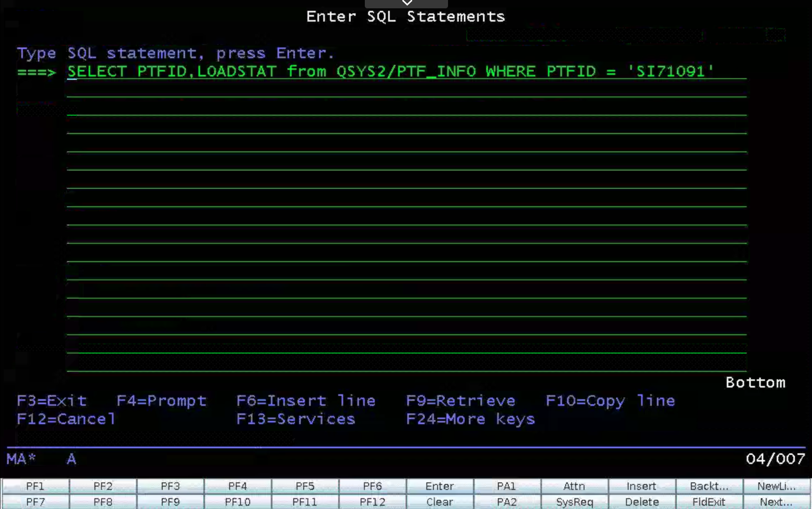The image size is (812, 509).
Task: Click the PF8 key button
Action: [x=103, y=502]
